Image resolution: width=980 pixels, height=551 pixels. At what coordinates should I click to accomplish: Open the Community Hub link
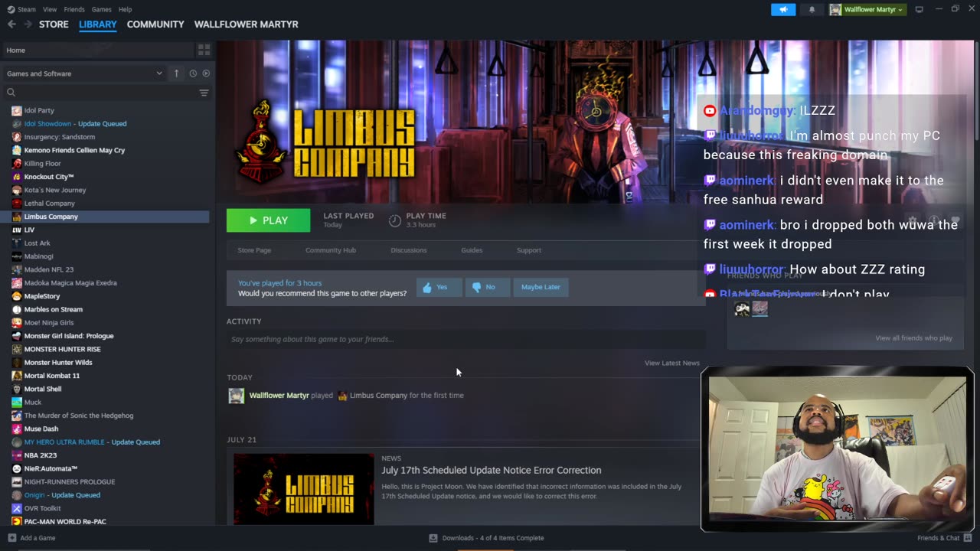(x=331, y=250)
